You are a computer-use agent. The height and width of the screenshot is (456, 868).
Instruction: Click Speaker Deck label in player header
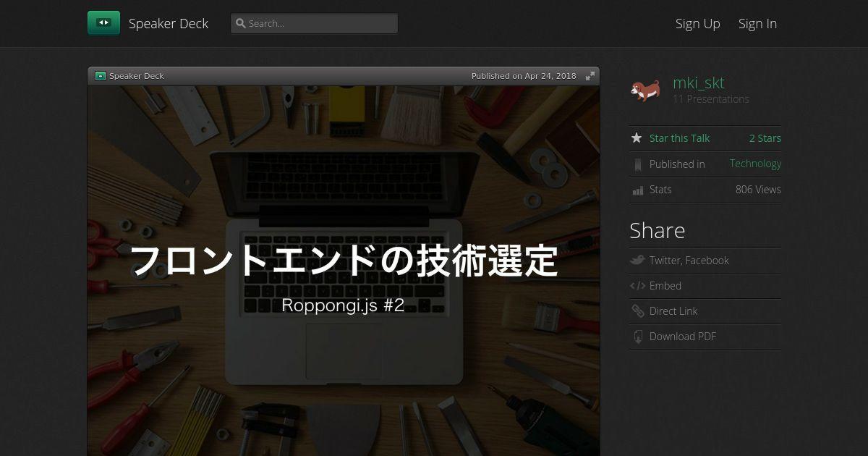(x=137, y=76)
